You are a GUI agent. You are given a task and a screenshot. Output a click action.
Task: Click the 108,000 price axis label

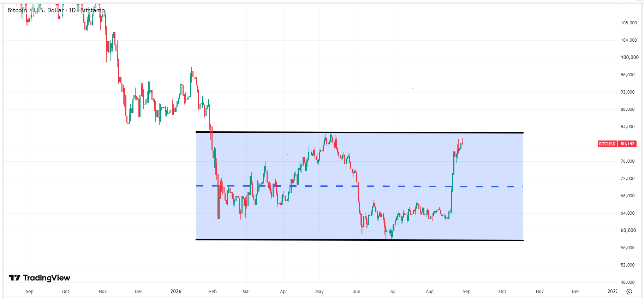pyautogui.click(x=629, y=23)
